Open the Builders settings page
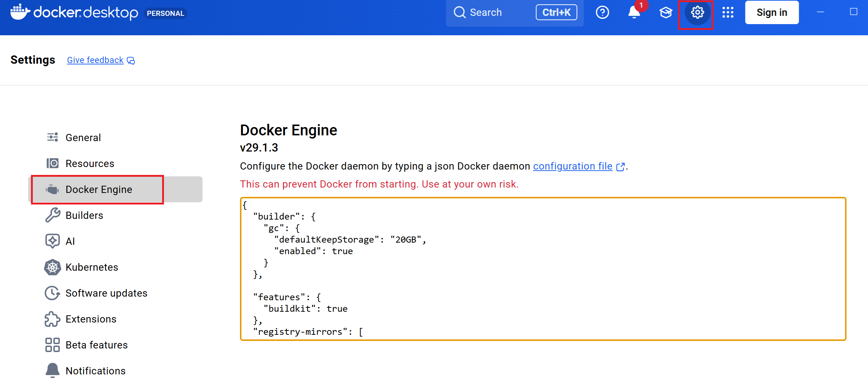The width and height of the screenshot is (868, 392). pyautogui.click(x=84, y=215)
